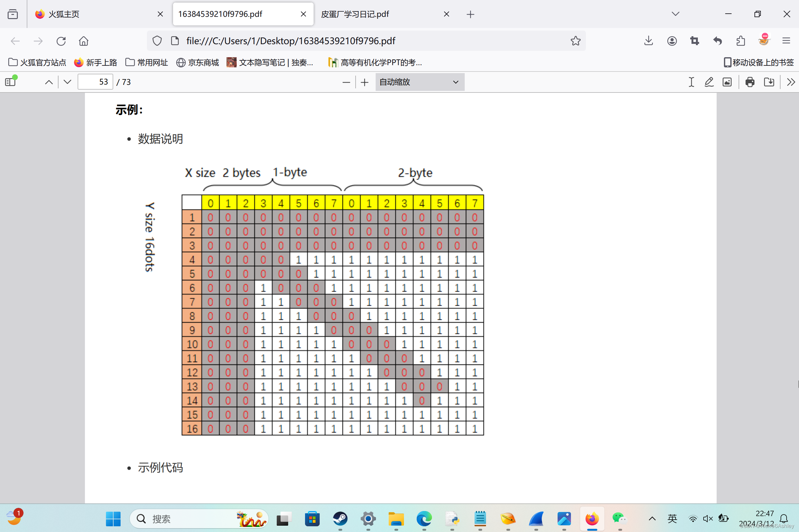This screenshot has height=532, width=799.
Task: List all tabs dropdown arrow
Action: [675, 14]
